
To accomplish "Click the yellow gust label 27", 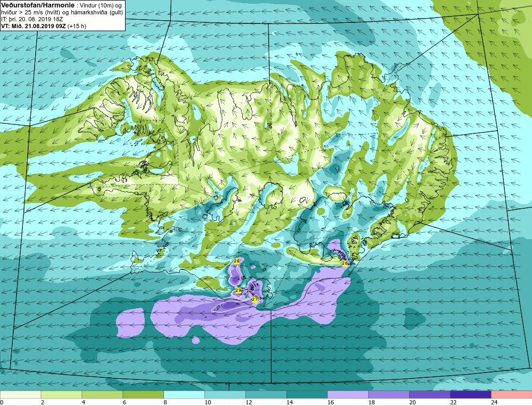I will click(x=254, y=299).
